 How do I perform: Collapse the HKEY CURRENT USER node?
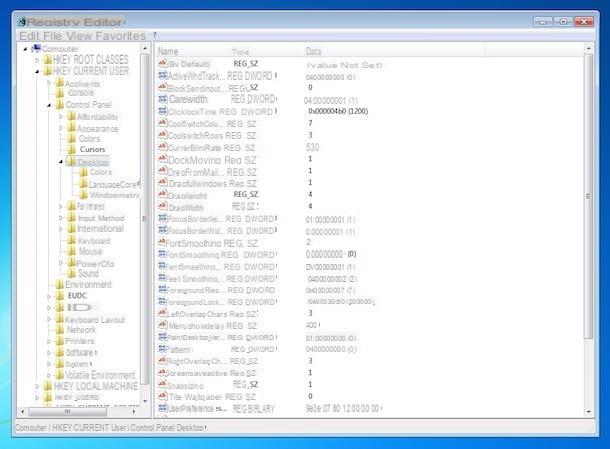[x=37, y=71]
